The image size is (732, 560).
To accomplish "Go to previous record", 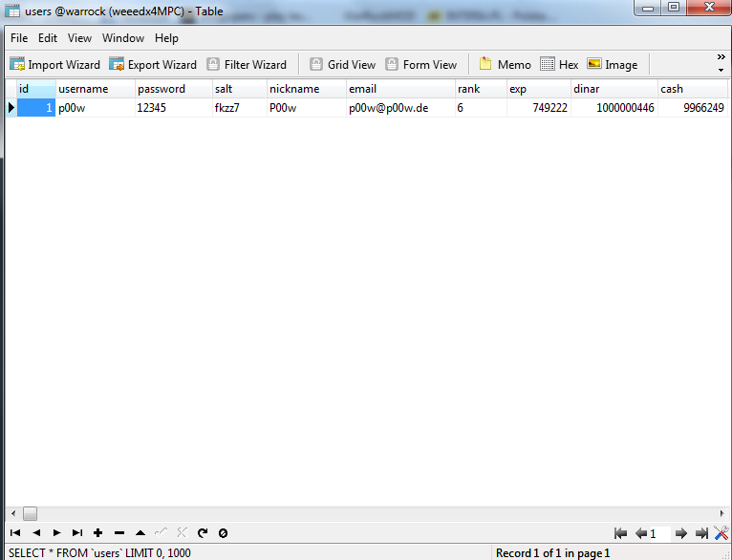I will (x=36, y=533).
